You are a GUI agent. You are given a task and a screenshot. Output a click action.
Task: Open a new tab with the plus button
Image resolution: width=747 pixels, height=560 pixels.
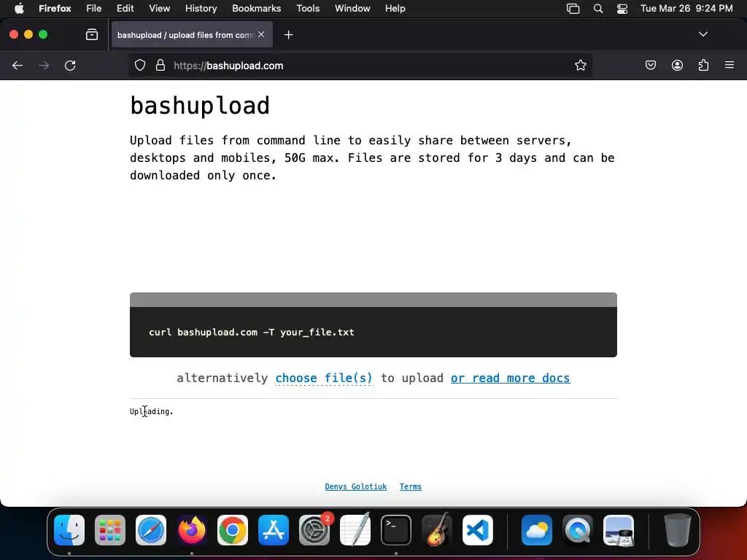tap(288, 35)
